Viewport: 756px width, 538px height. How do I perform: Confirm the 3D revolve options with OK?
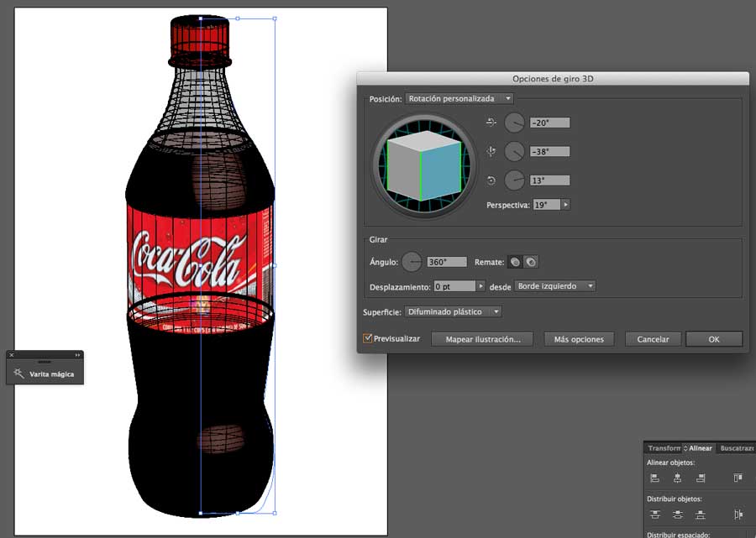click(x=714, y=339)
